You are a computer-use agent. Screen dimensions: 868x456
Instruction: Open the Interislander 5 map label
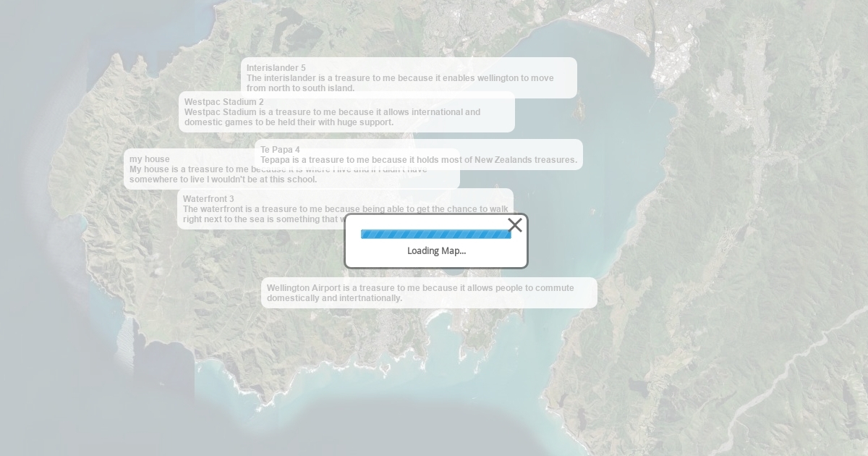(x=409, y=77)
